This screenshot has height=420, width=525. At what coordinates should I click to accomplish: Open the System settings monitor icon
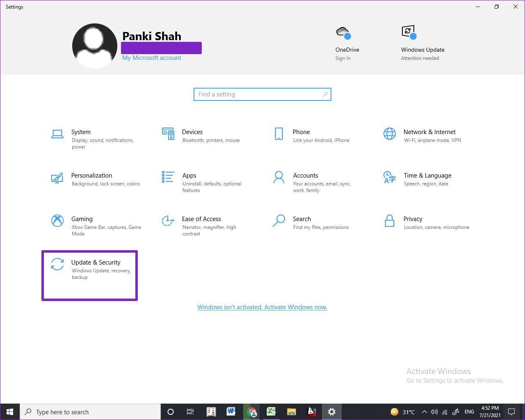(57, 134)
